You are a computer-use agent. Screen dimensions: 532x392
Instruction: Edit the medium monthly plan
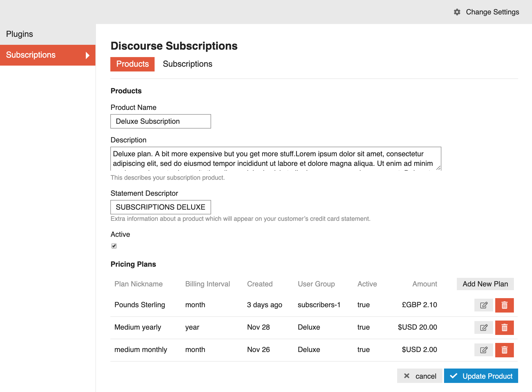[x=483, y=350]
